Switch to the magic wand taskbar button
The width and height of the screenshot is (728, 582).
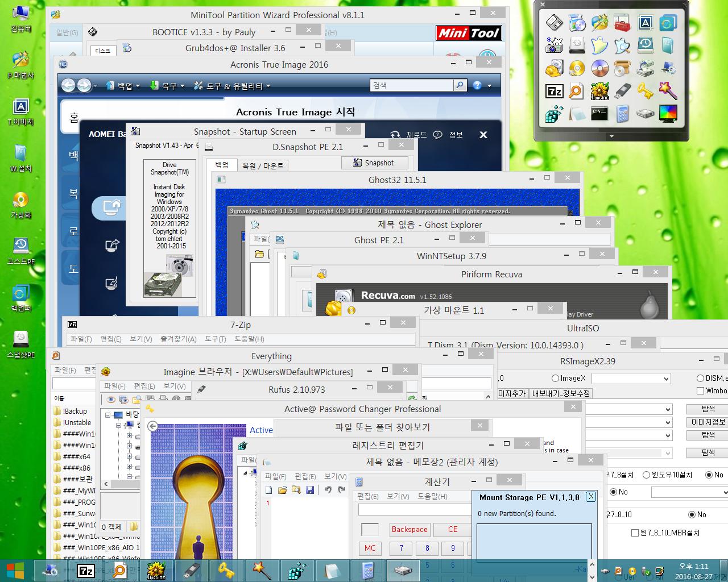262,571
